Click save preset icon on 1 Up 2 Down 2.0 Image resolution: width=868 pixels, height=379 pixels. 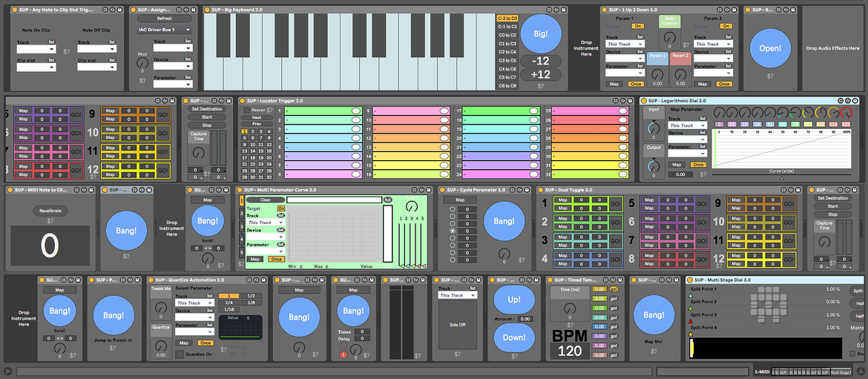point(734,10)
